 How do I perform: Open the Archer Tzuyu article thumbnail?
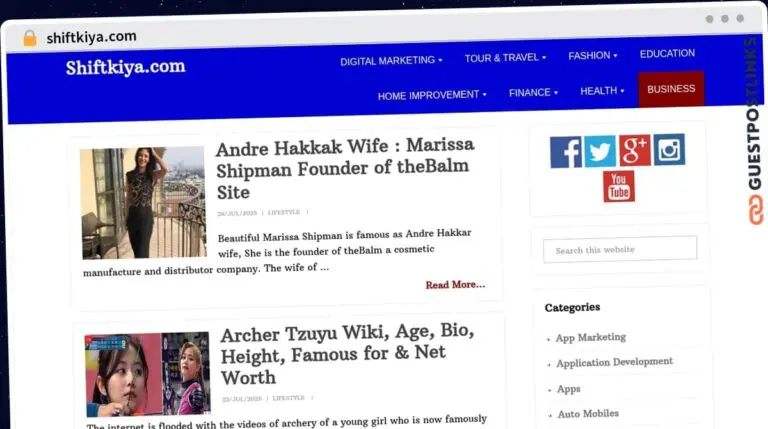[147, 374]
